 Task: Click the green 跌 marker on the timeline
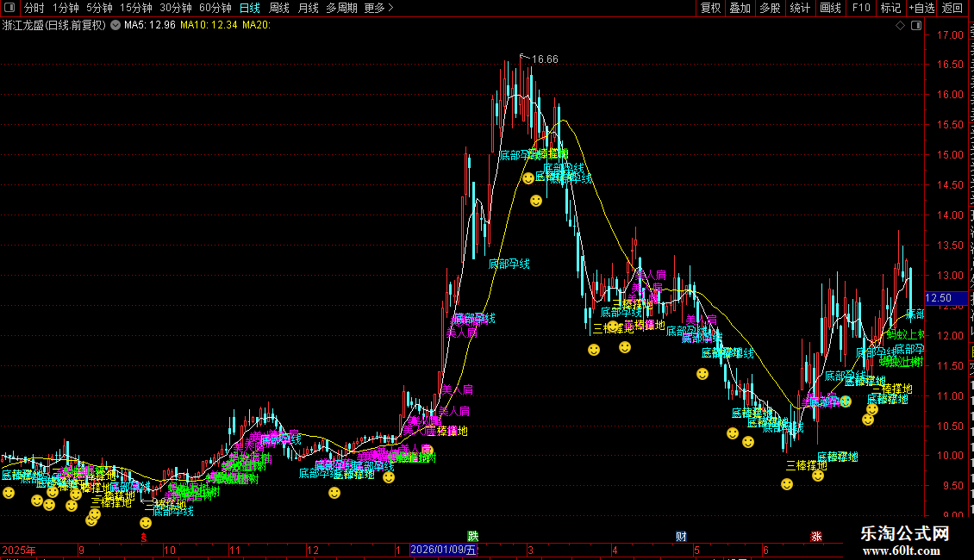(x=472, y=537)
